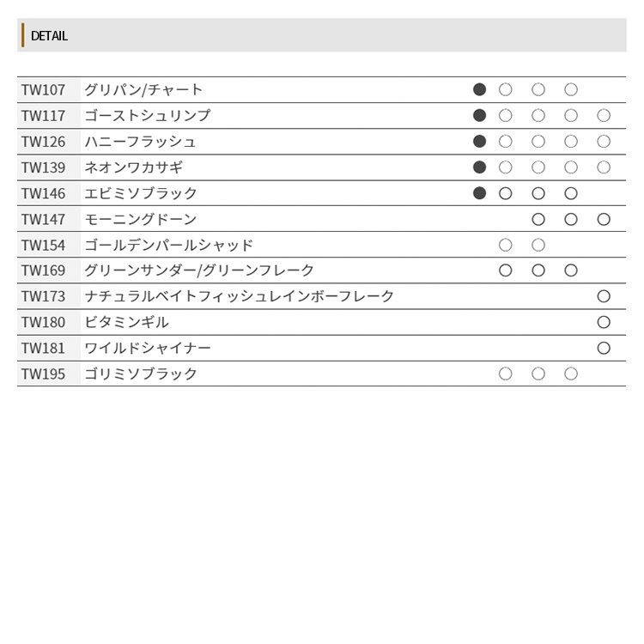Image resolution: width=644 pixels, height=644 pixels.
Task: Click the グリパン/チャート color name
Action: 143,90
